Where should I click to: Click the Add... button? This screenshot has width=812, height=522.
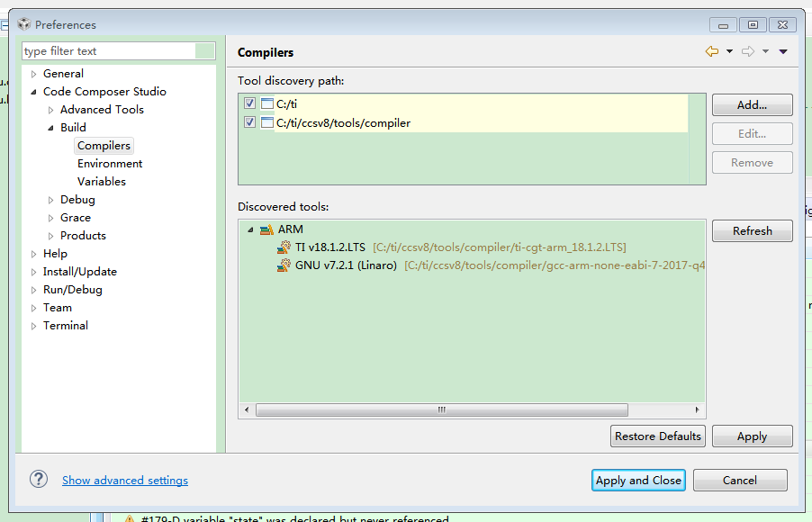752,104
